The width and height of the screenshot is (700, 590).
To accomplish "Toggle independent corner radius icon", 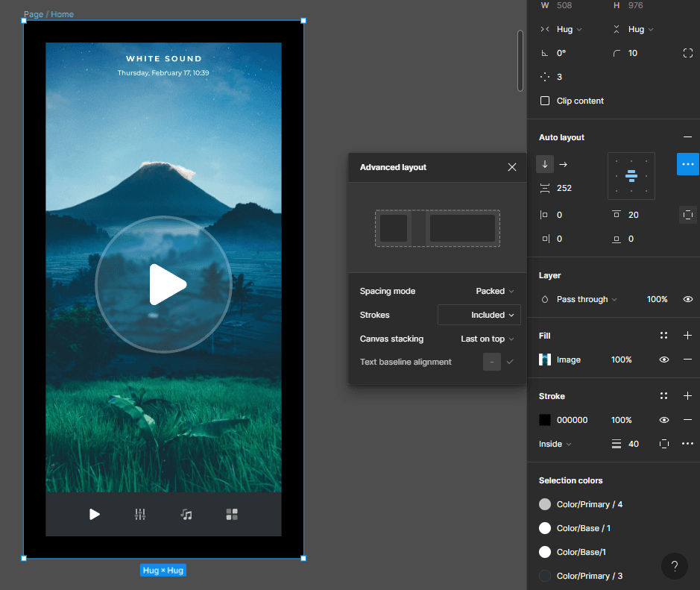I will click(x=687, y=53).
